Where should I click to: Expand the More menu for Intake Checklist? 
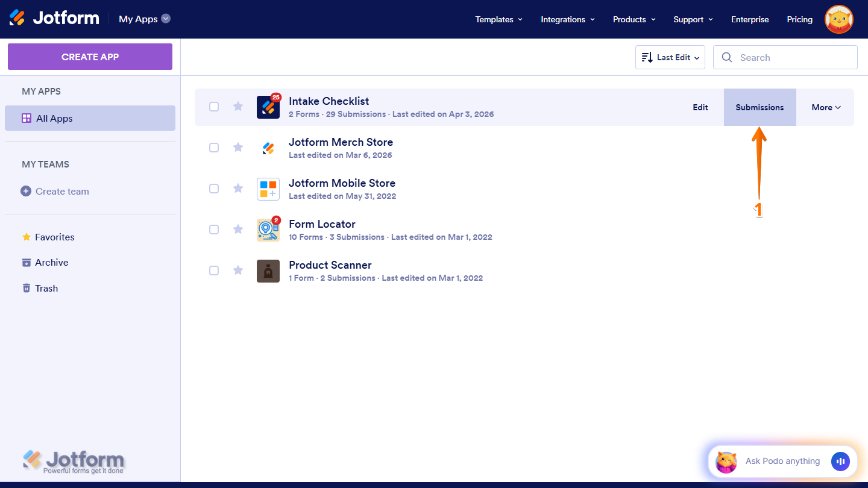click(x=825, y=107)
